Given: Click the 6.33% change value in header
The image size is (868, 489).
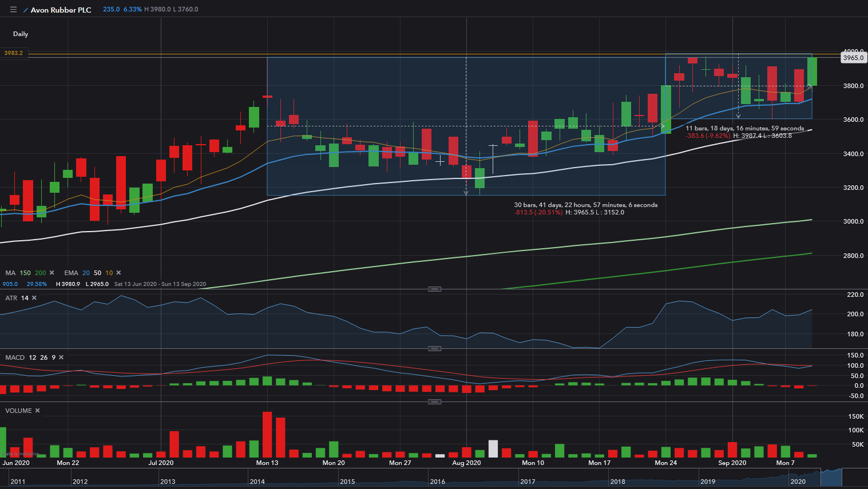Looking at the screenshot, I should [x=132, y=9].
